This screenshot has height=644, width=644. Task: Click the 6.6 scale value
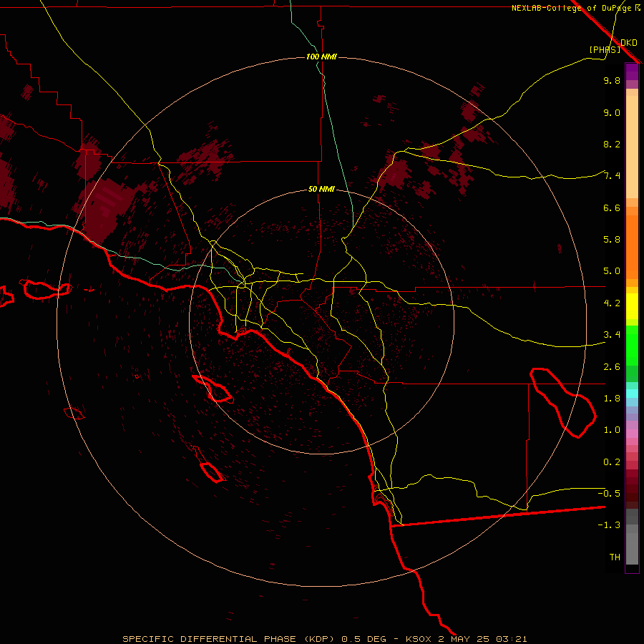pyautogui.click(x=612, y=208)
